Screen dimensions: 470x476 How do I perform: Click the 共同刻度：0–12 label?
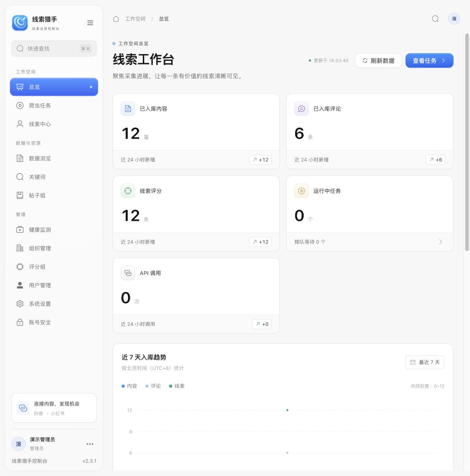[428, 386]
